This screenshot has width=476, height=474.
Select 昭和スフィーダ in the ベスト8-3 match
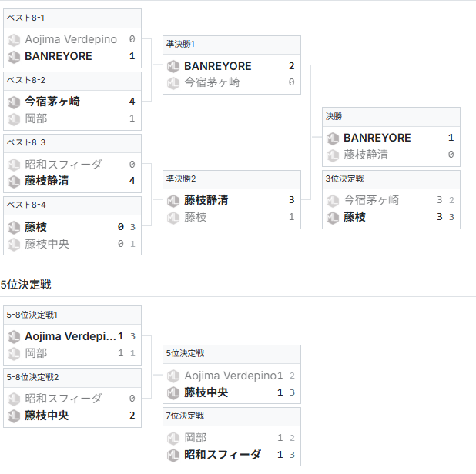[x=63, y=164]
